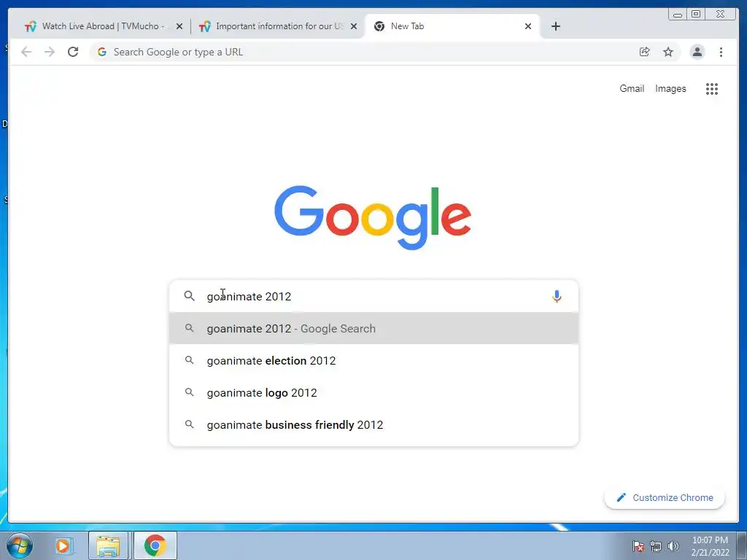The width and height of the screenshot is (747, 560).
Task: Select suggestion goanimate business friendly 2012
Action: coord(374,425)
